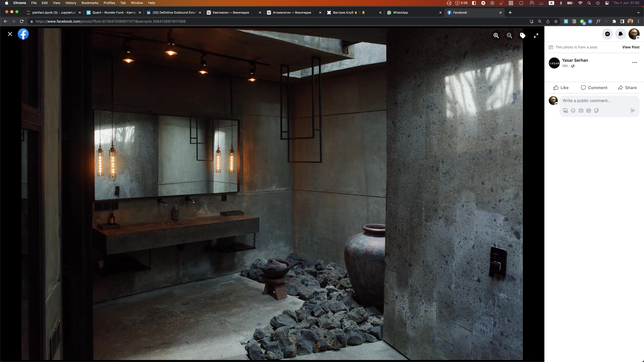Click the tag photo icon

click(x=522, y=35)
